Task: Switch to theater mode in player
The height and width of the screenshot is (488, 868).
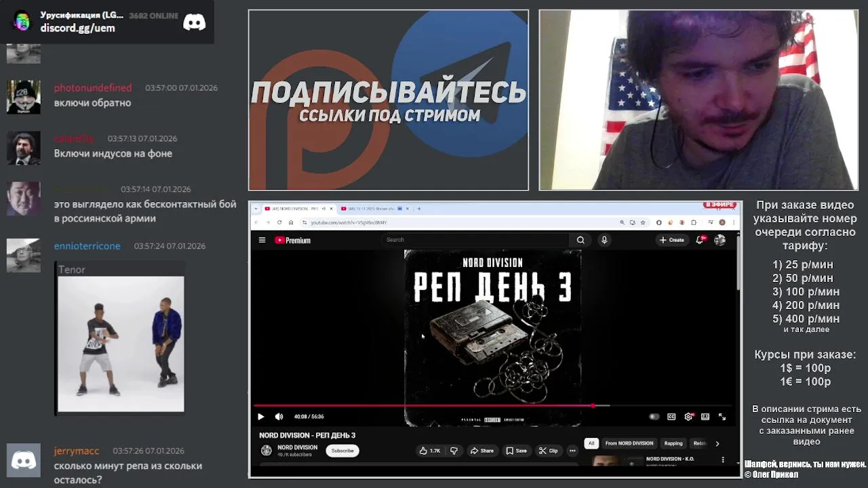Action: pyautogui.click(x=705, y=417)
